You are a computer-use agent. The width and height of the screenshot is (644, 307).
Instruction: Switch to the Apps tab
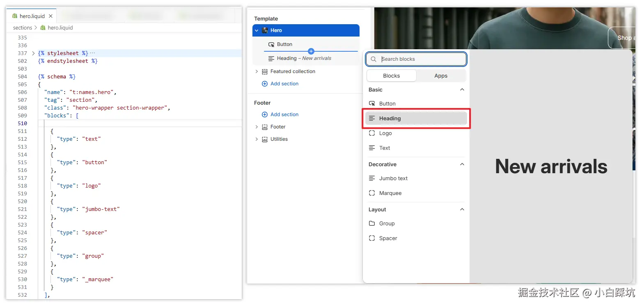click(441, 76)
